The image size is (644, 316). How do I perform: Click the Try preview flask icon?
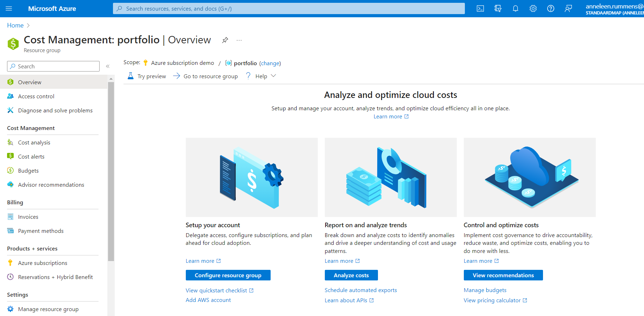tap(131, 76)
